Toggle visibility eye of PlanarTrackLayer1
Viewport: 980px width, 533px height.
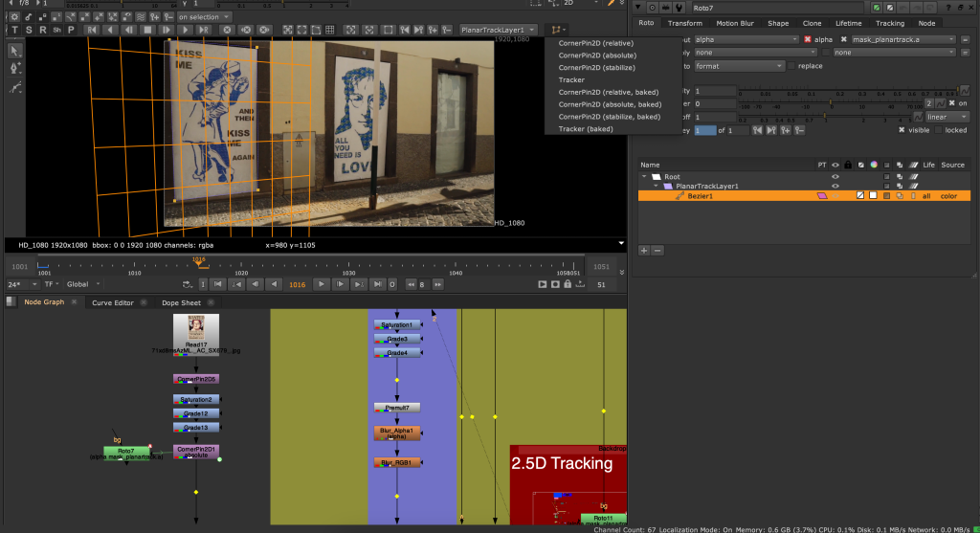[x=835, y=187]
